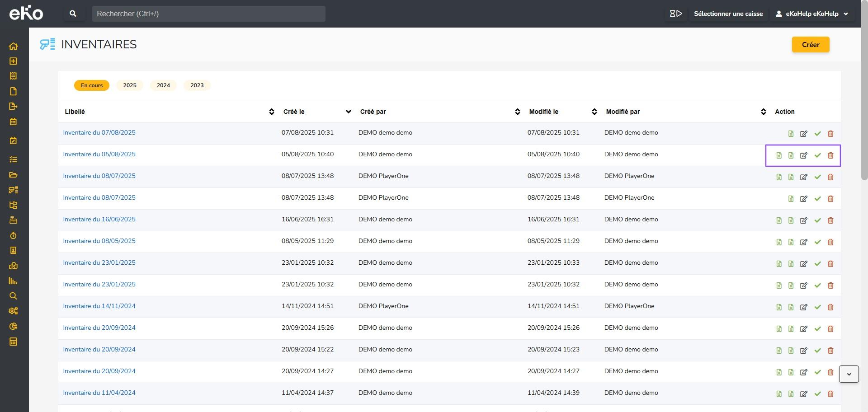Viewport: 868px width, 412px height.
Task: Sort by Libellé using its sort arrows
Action: click(x=271, y=112)
